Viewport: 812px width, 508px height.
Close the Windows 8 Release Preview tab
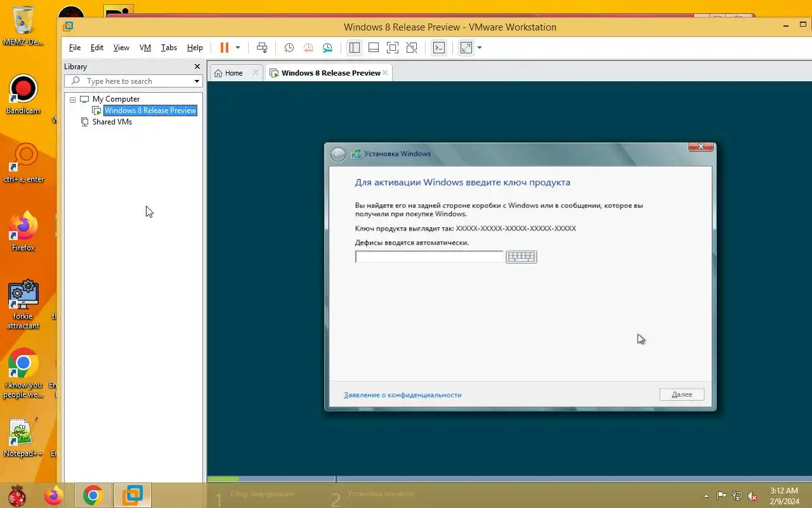click(385, 72)
